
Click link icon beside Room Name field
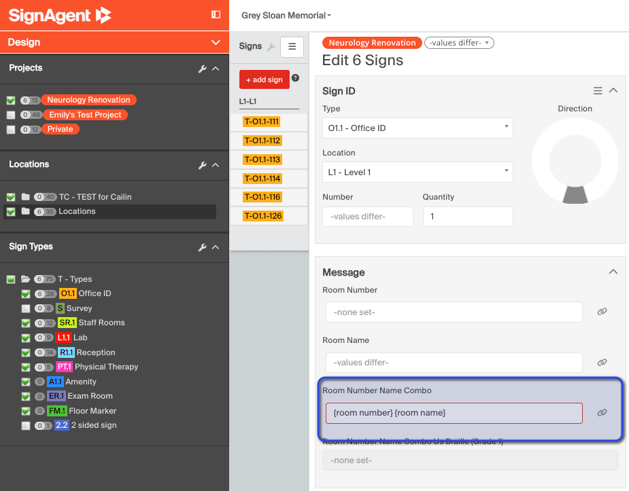(602, 362)
